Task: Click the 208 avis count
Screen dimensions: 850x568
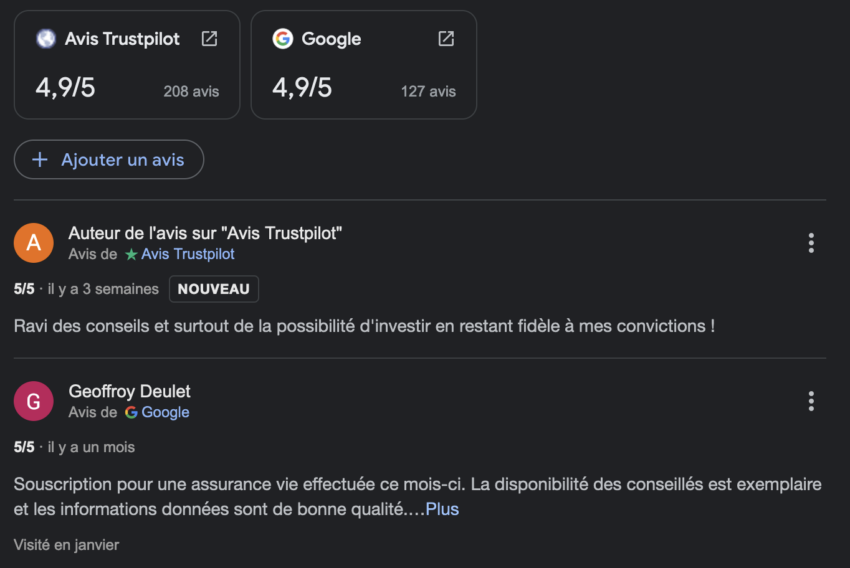Action: (x=191, y=91)
